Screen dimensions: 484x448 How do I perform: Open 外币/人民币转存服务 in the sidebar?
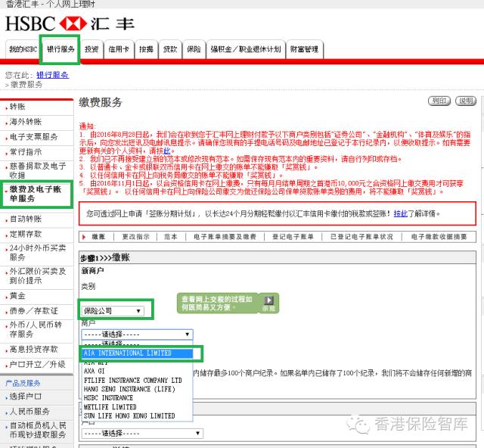(37, 330)
